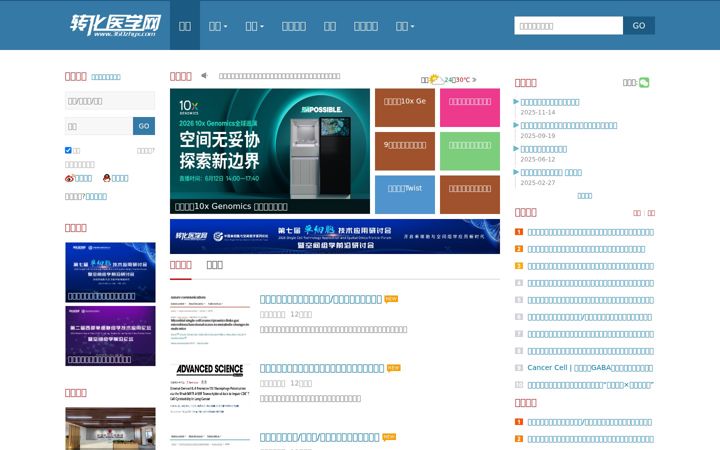Log in via the QQ penguin icon

pos(107,178)
